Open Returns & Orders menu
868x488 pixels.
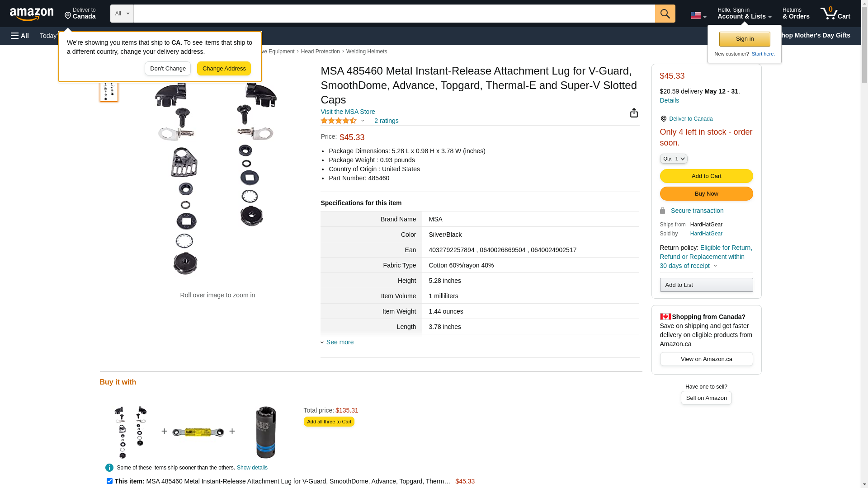point(796,14)
